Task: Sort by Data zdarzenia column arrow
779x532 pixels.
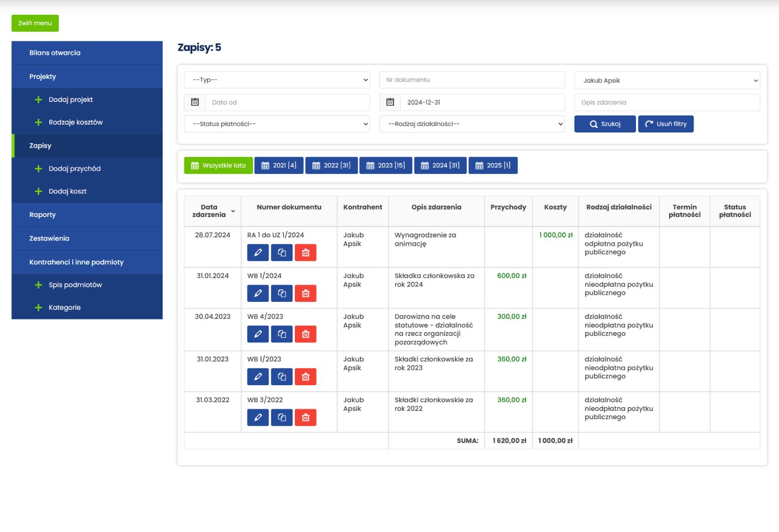Action: pos(233,211)
